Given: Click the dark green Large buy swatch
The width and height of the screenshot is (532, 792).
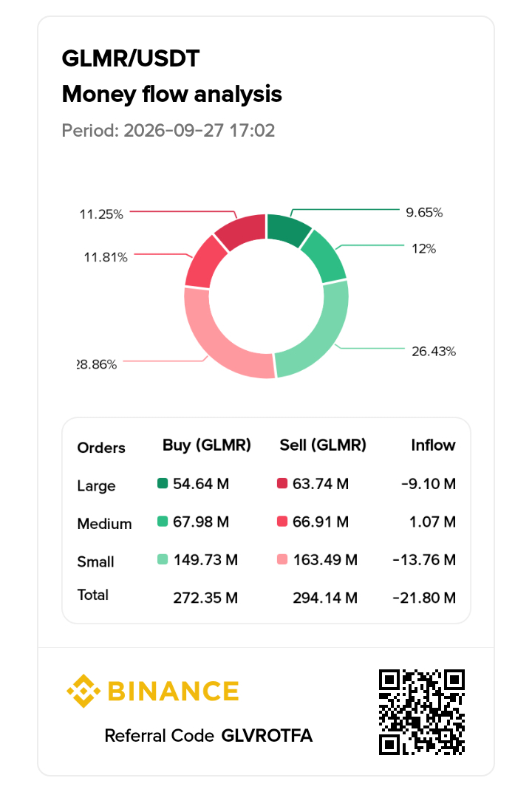Looking at the screenshot, I should (162, 483).
